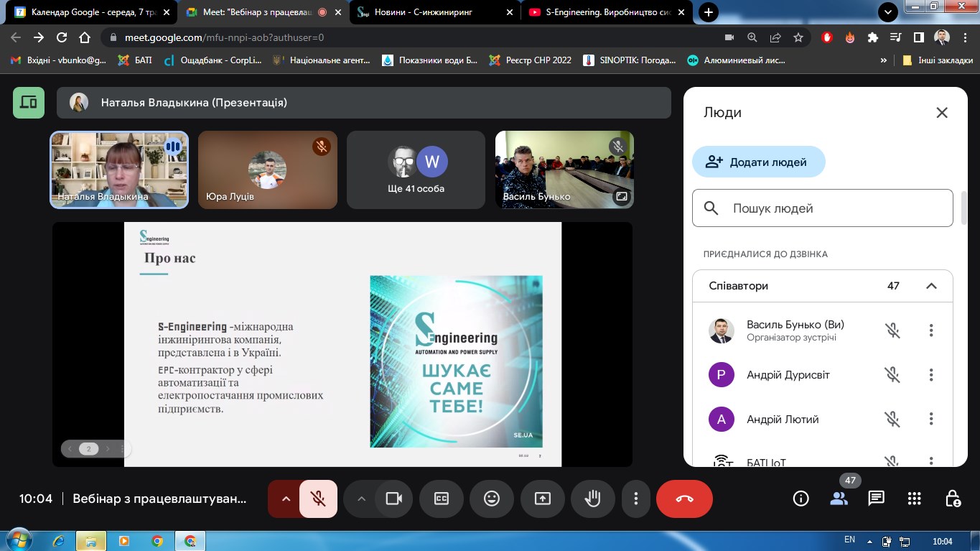Open the Ще 41 особа tile
Viewport: 980px width, 551px height.
tap(416, 170)
